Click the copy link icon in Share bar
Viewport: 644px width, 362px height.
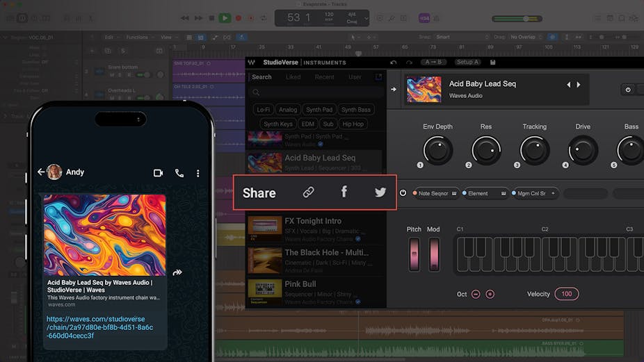309,192
